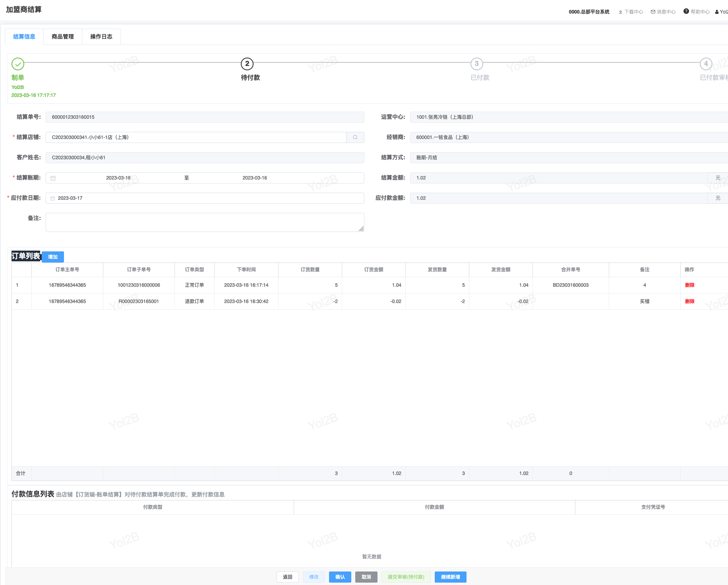Click the 确认 button
Screen dimensions: 728x585
340,577
